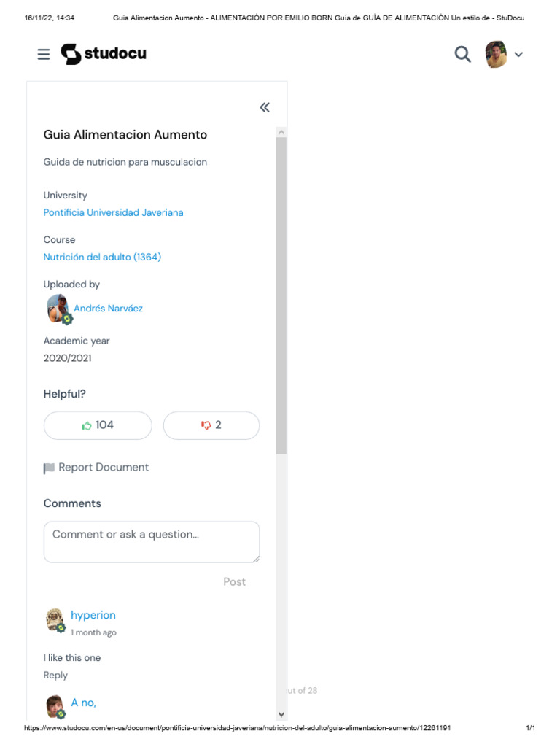This screenshot has width=560, height=747.
Task: Collapse the sidebar with double chevron
Action: [x=265, y=107]
